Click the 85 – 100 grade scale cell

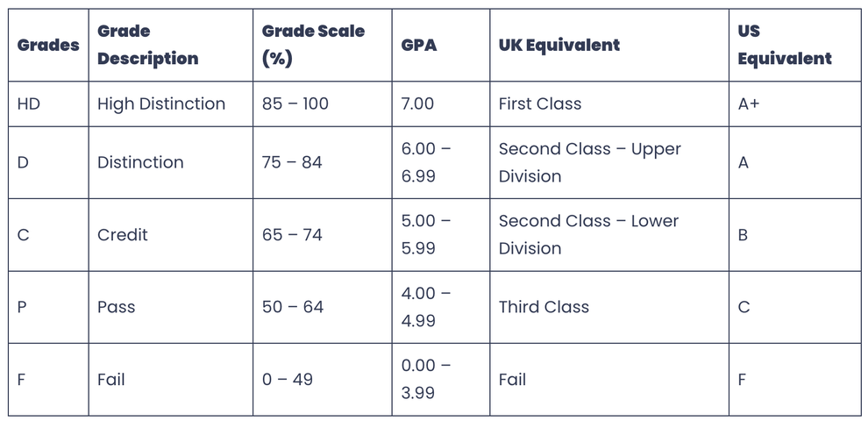(x=295, y=103)
